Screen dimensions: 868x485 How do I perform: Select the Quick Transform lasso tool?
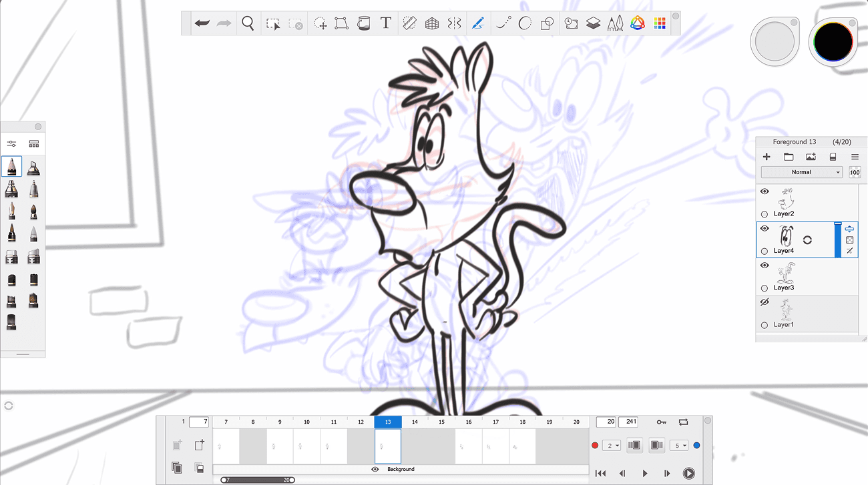[x=320, y=24]
